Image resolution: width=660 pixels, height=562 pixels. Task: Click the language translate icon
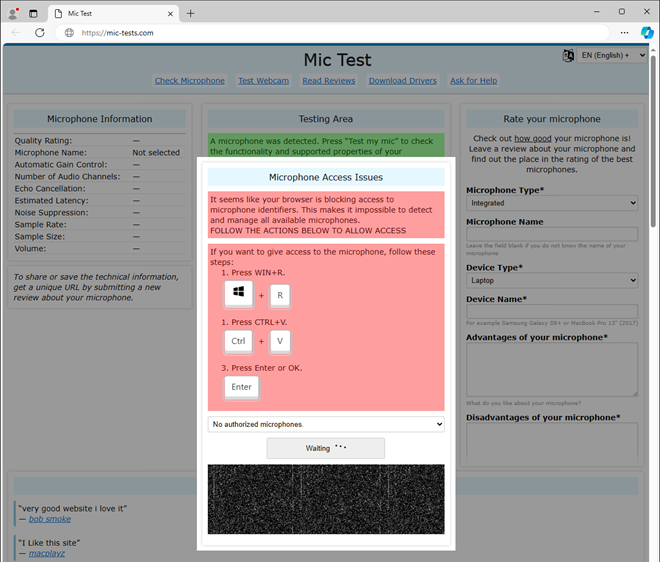tap(569, 56)
